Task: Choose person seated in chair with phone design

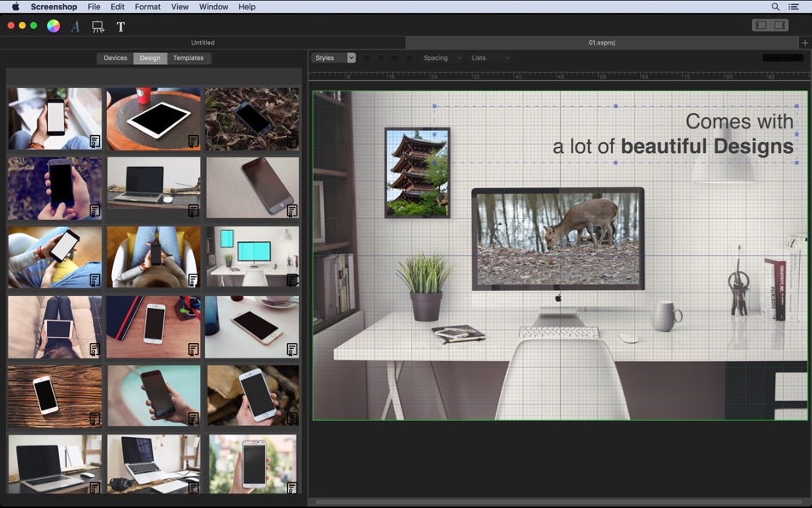Action: click(153, 257)
